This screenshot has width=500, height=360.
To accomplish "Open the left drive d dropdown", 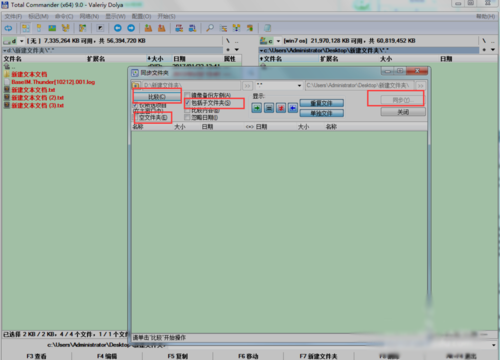I will (21, 41).
